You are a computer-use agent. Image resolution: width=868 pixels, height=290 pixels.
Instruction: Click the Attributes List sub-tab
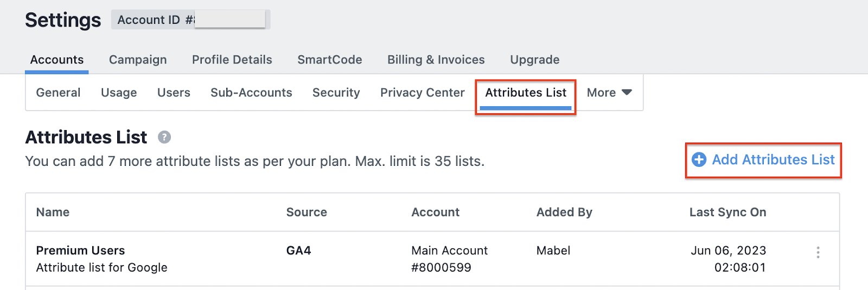[x=526, y=93]
